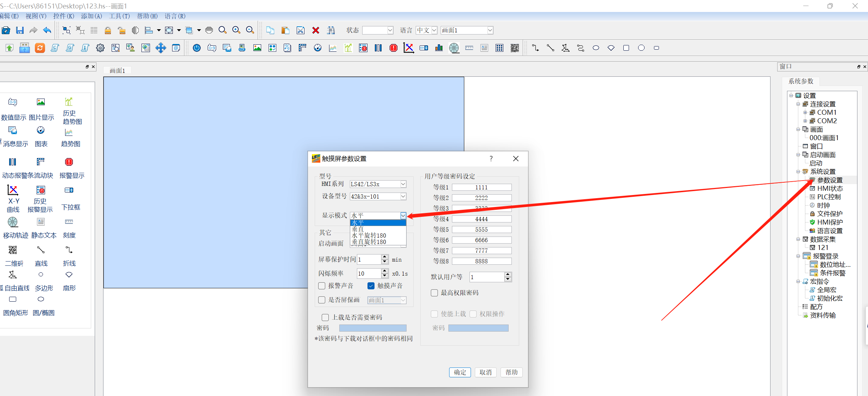This screenshot has width=868, height=396.
Task: Check the 最高权限密码 checkbox
Action: click(434, 293)
